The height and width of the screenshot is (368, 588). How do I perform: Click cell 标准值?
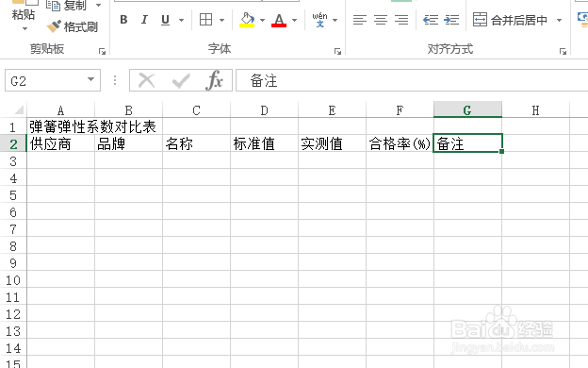point(265,143)
